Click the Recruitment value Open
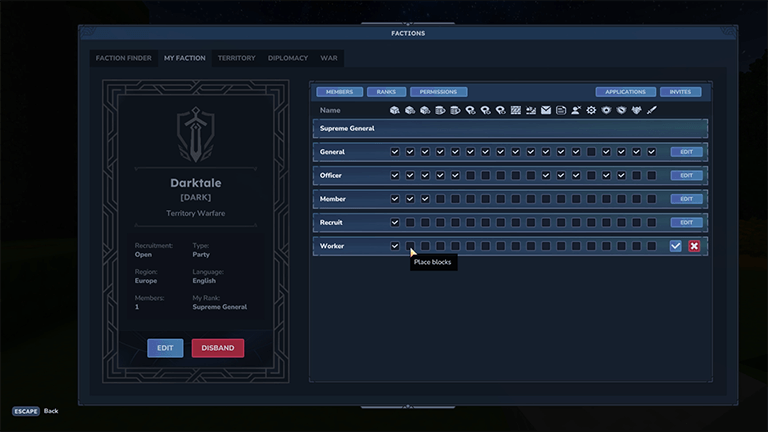 143,255
